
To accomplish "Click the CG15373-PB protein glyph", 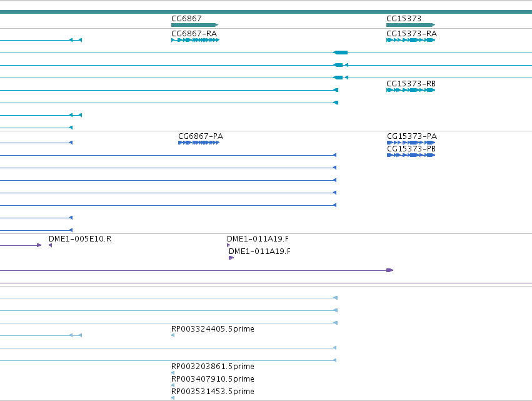I will click(411, 155).
